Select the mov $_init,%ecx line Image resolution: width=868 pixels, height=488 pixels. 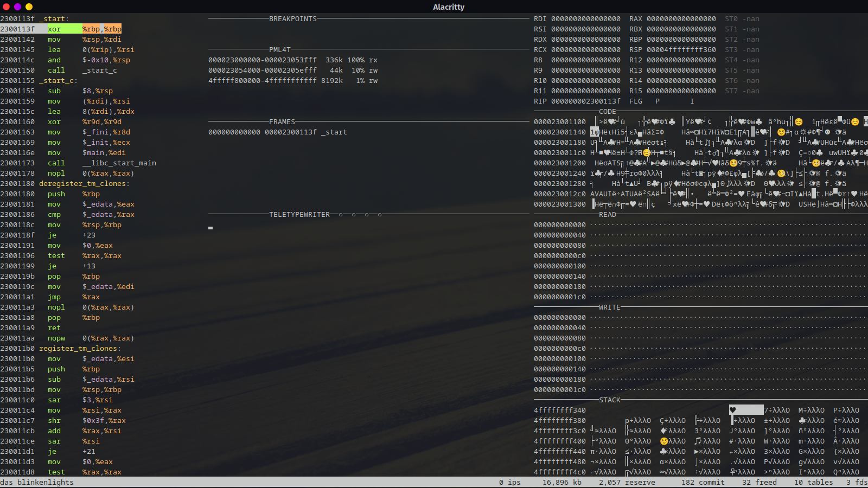tap(65, 143)
